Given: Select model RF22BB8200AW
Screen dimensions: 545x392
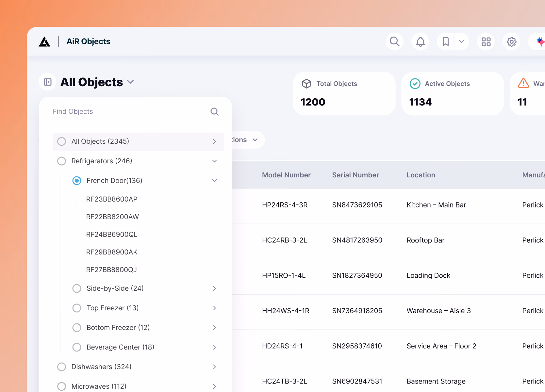Looking at the screenshot, I should [112, 217].
